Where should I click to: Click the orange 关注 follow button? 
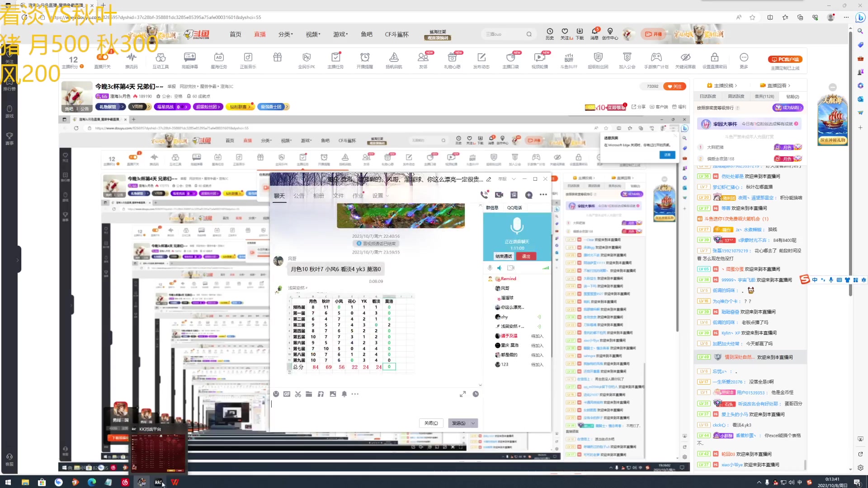coord(674,86)
